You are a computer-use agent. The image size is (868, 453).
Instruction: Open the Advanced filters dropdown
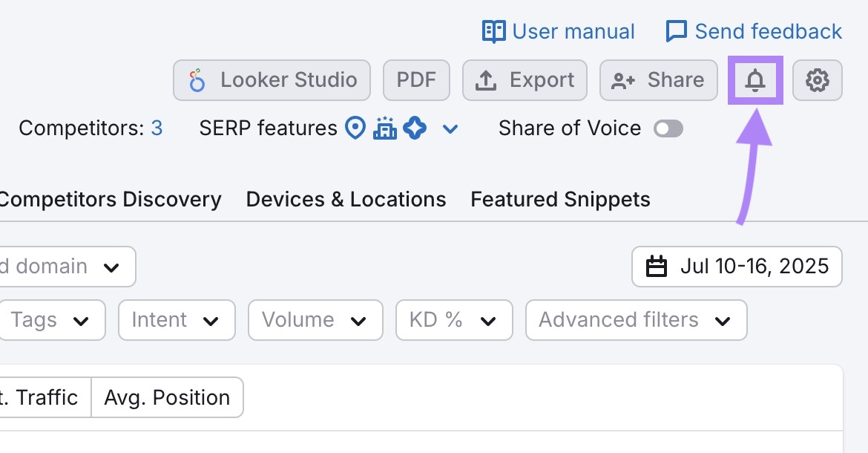[x=635, y=320]
